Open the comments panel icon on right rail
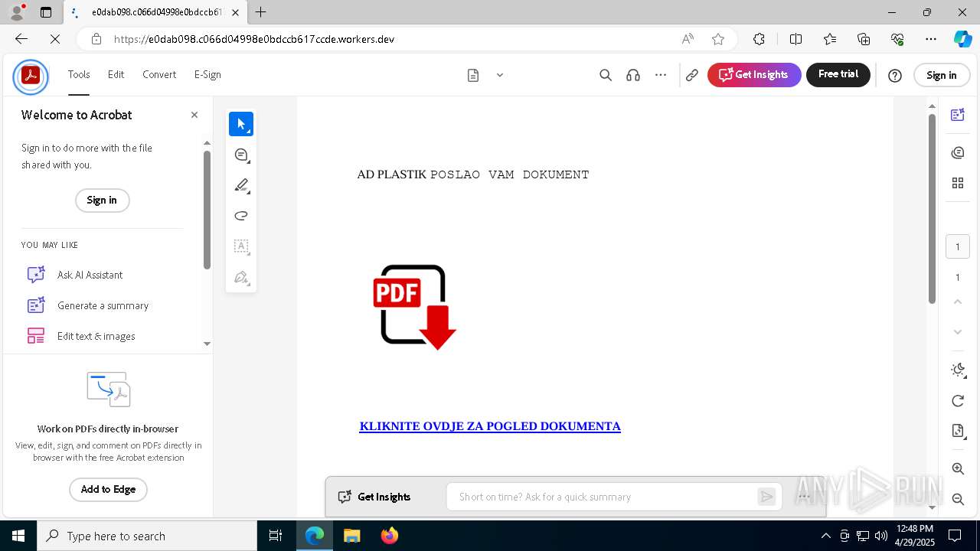 [x=958, y=152]
